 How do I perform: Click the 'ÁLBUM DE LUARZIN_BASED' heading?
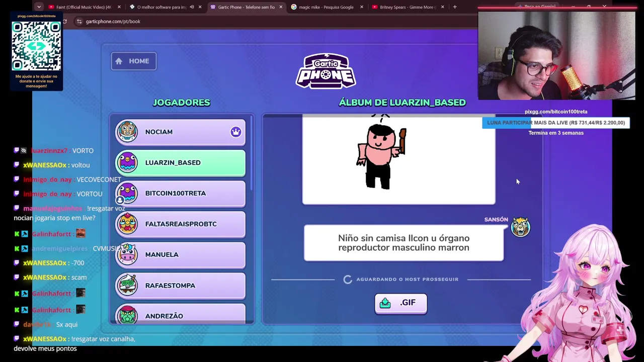pos(402,103)
